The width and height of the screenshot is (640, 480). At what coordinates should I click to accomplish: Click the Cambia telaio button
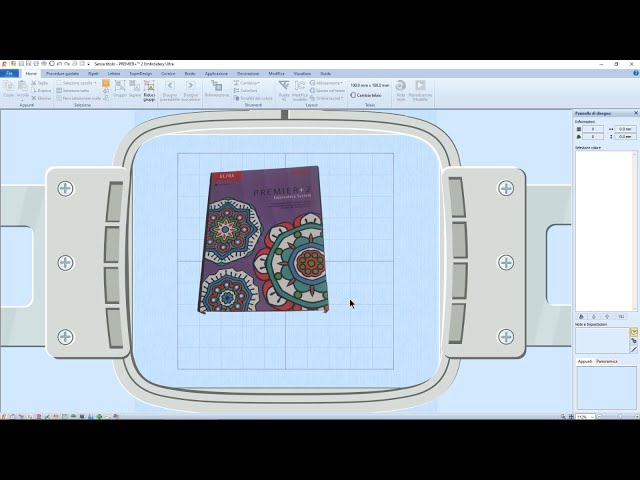point(366,95)
